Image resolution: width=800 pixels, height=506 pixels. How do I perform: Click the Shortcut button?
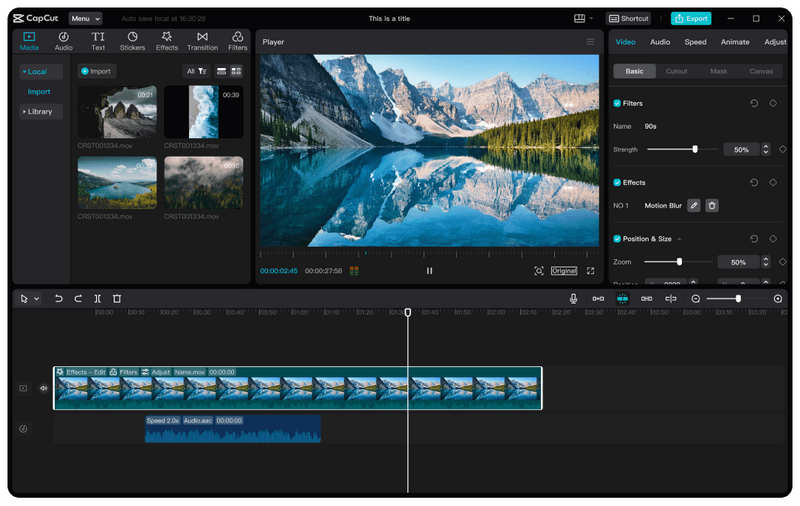click(629, 18)
